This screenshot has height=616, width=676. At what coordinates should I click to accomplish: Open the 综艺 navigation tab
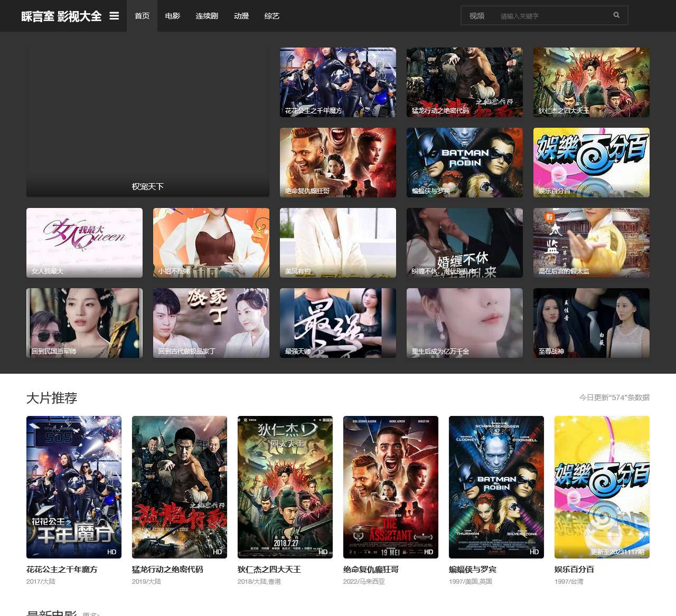click(272, 16)
